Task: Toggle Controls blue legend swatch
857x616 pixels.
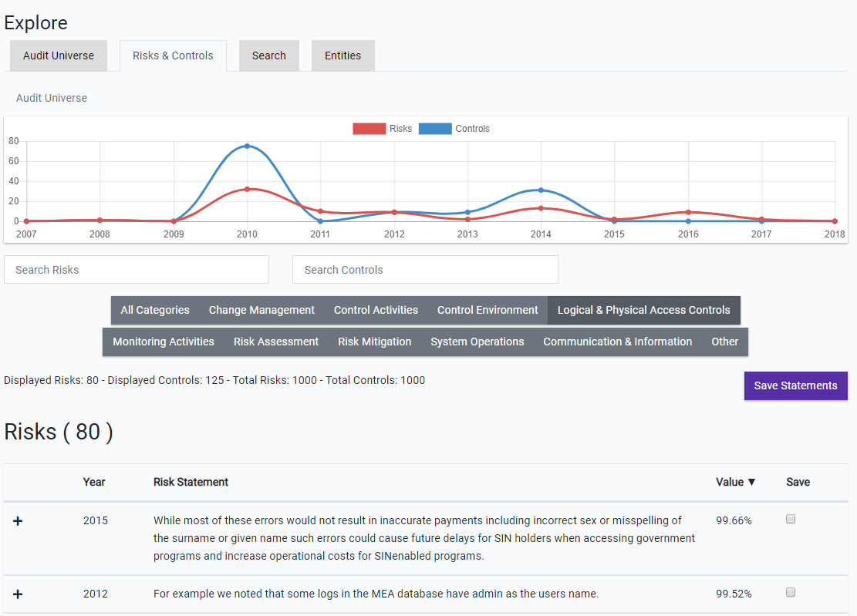Action: 435,129
